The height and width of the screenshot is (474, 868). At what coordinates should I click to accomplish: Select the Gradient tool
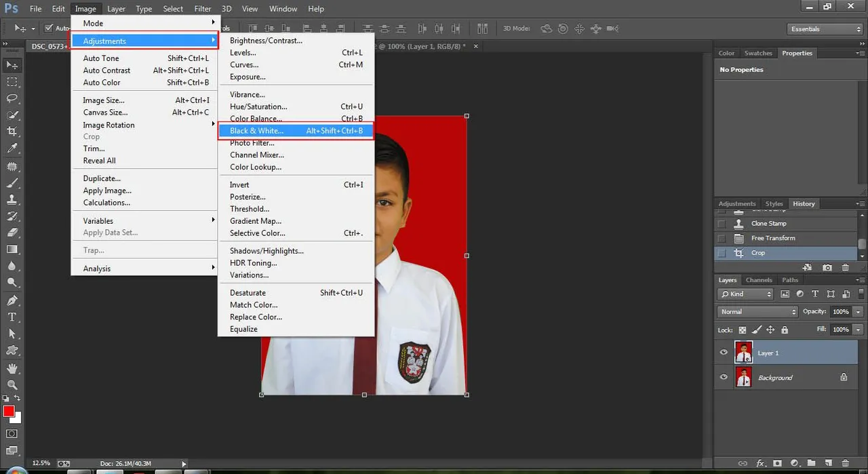tap(12, 249)
